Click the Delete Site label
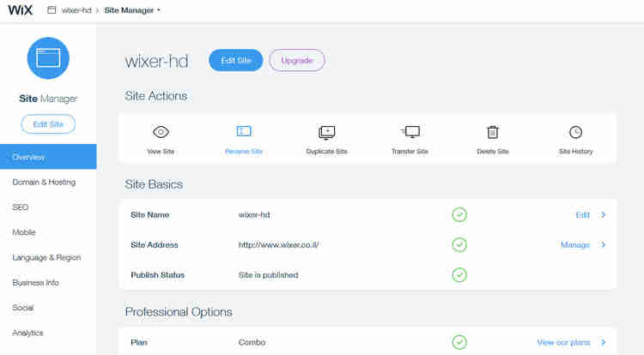 coord(493,151)
